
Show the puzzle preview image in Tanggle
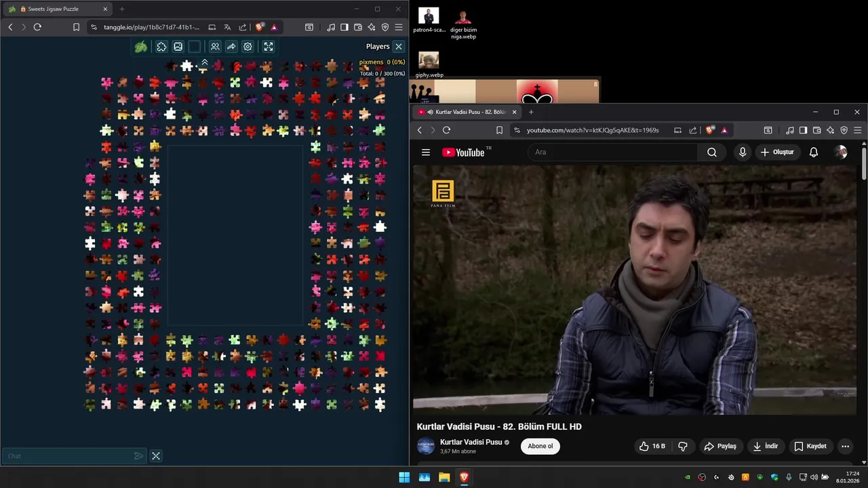tap(178, 47)
